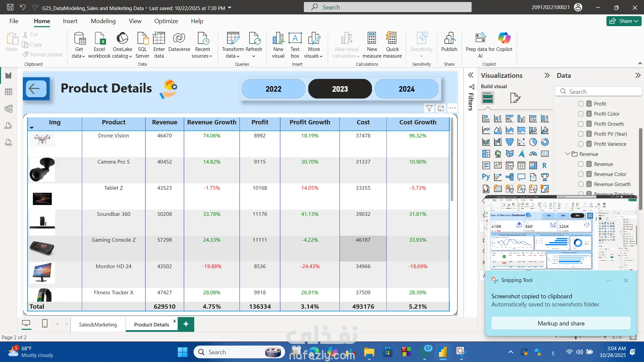Expand the Share button dropdown
This screenshot has width=644, height=362.
tap(636, 21)
